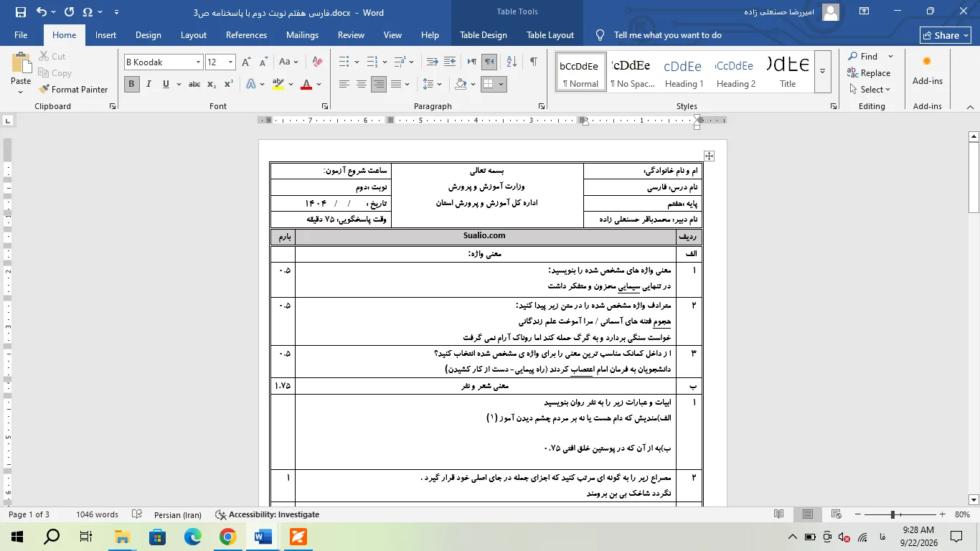Open the File tab
The width and height of the screenshot is (980, 551).
tap(21, 35)
